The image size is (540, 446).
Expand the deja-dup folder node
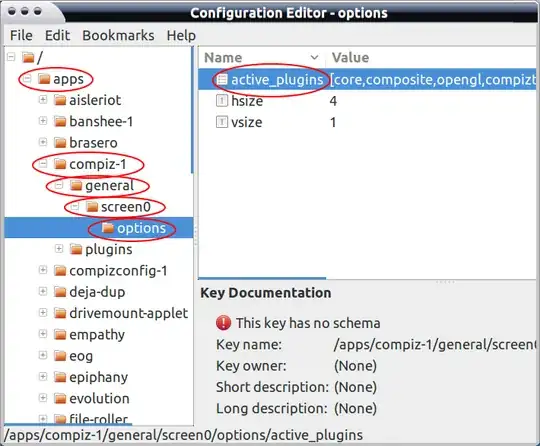(x=43, y=292)
